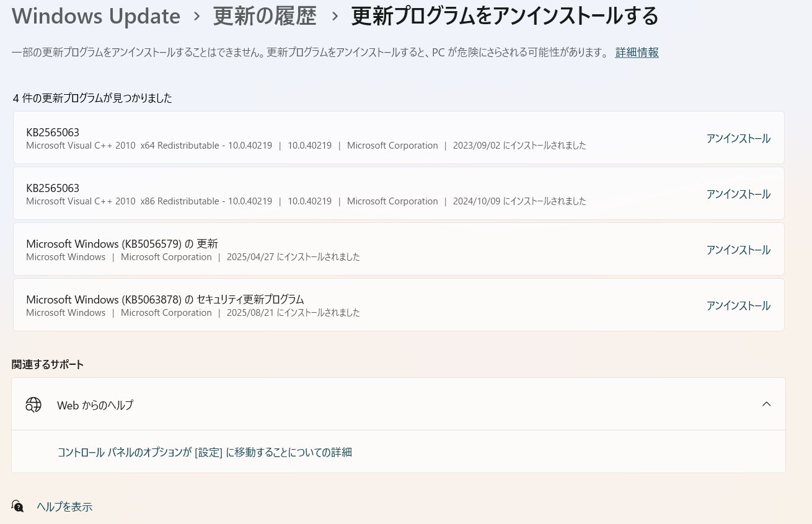Screen dimensions: 812x524
Task: Click the help chat bubble icon
Action: coord(18,507)
